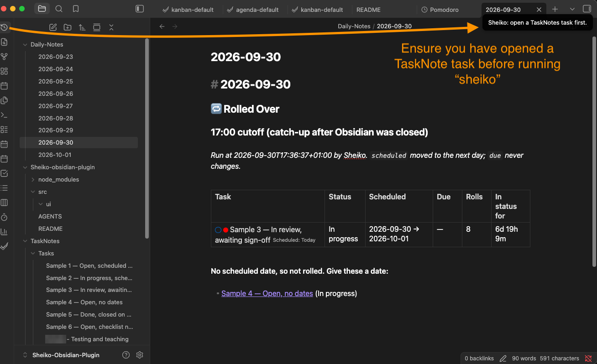This screenshot has height=364, width=597.
Task: Click the red priority dot on Sample 3
Action: click(225, 230)
